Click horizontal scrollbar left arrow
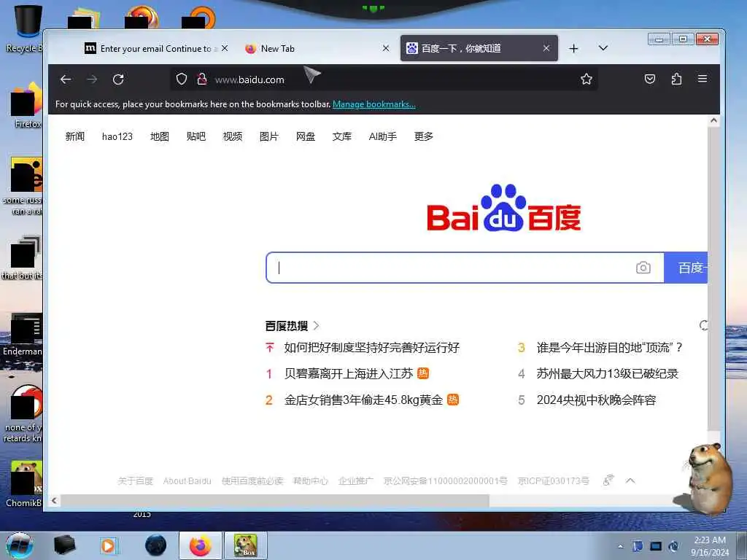The height and width of the screenshot is (560, 747). point(54,500)
